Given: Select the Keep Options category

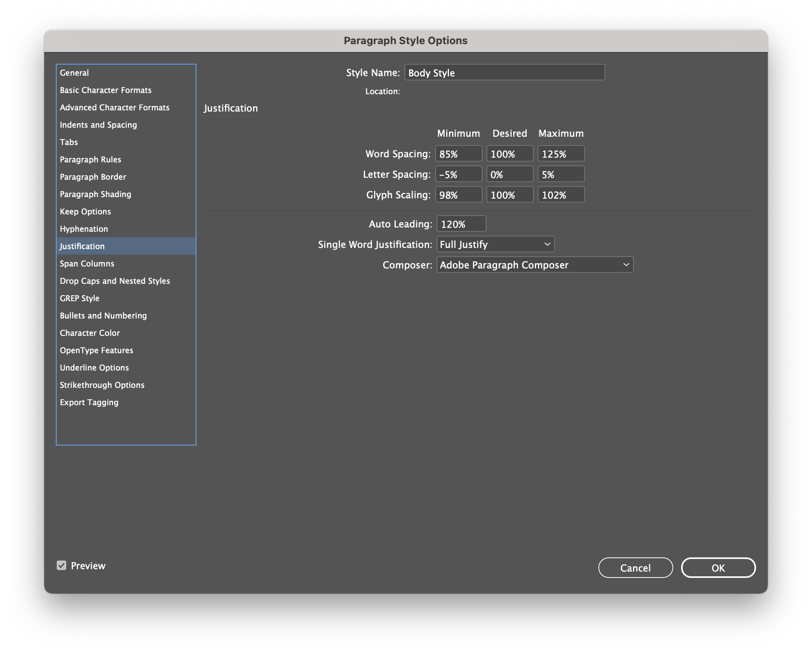Looking at the screenshot, I should (x=85, y=211).
